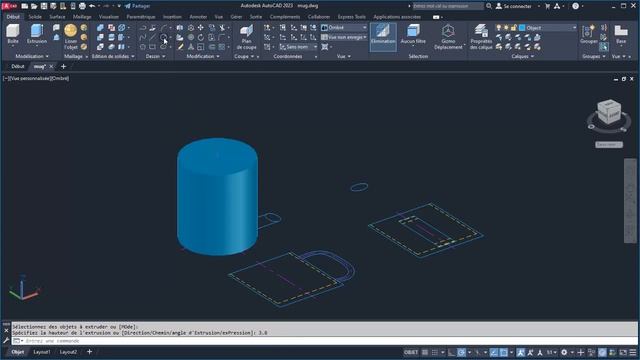Click the Grouper tool
Image resolution: width=640 pixels, height=360 pixels.
click(589, 34)
